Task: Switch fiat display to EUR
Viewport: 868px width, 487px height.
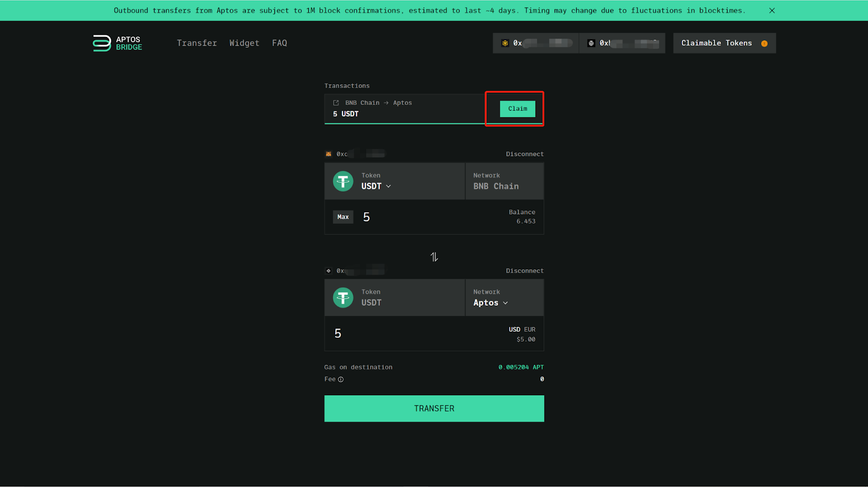Action: tap(529, 330)
